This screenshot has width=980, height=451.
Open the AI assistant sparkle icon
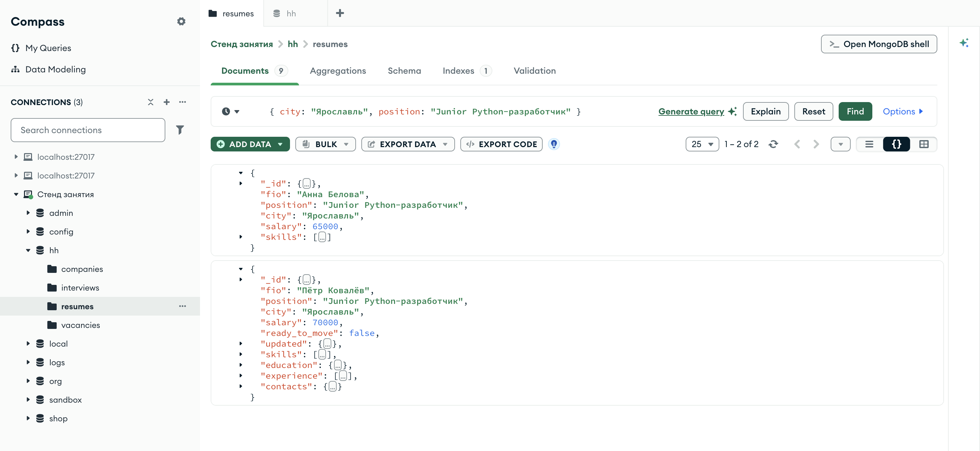pos(964,43)
